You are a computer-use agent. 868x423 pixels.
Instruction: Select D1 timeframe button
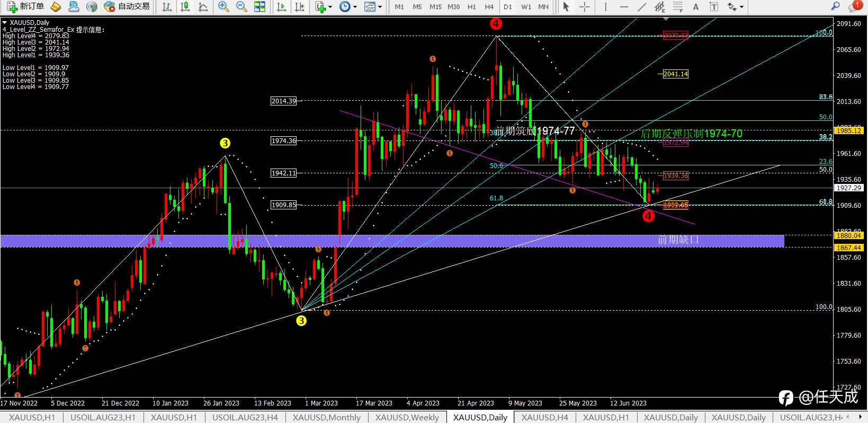(x=508, y=7)
